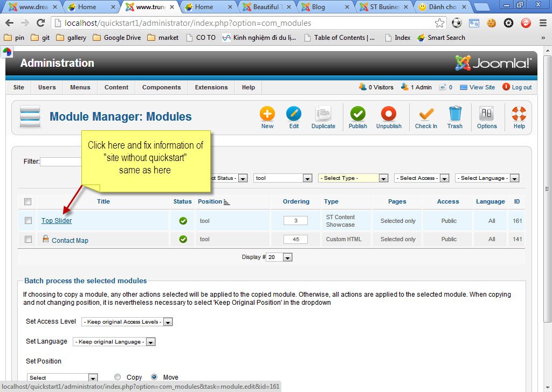
Task: Click the red Unpublish icon
Action: 389,114
